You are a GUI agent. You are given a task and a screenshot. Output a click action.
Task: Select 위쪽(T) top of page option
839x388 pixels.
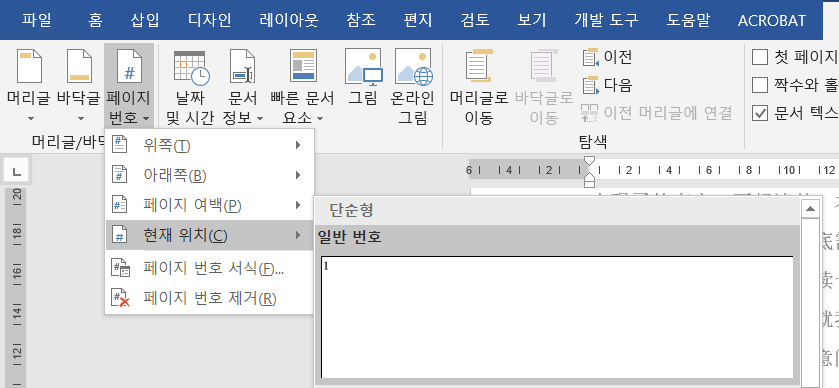[209, 145]
